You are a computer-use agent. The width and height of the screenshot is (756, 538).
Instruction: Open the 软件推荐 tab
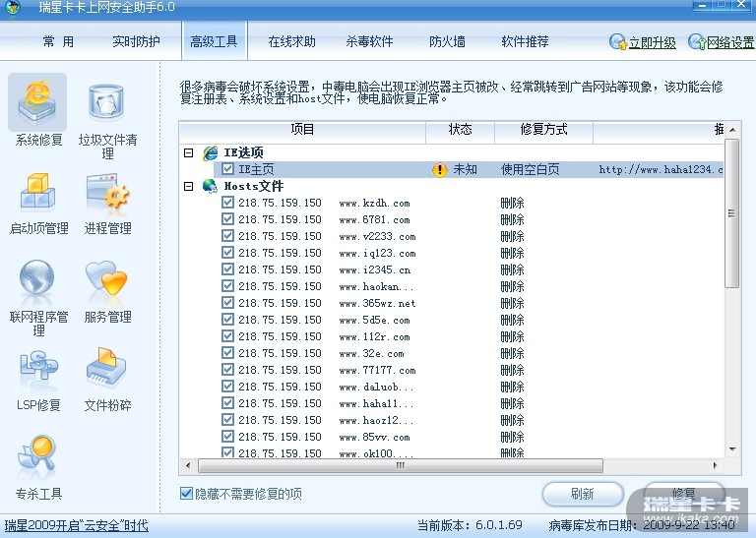[525, 42]
